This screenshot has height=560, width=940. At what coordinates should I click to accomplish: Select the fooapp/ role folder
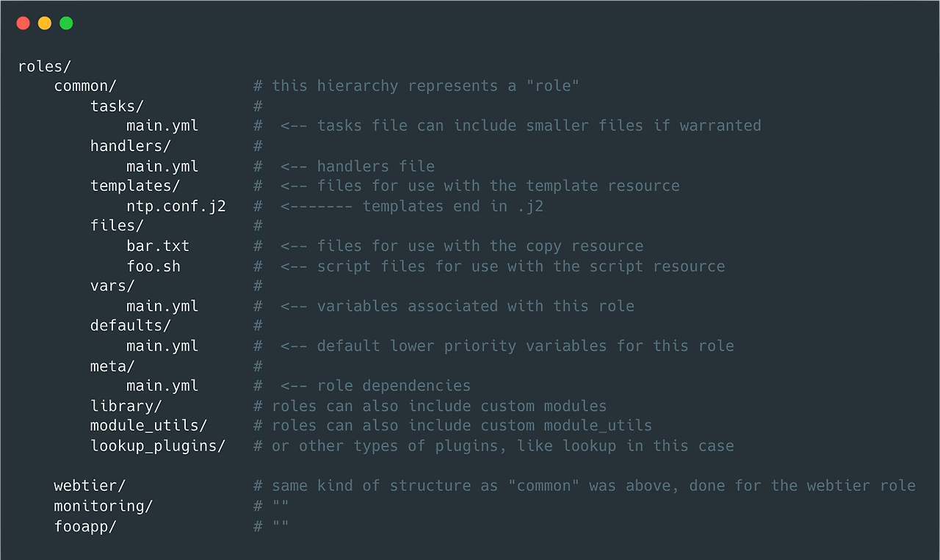pos(85,526)
